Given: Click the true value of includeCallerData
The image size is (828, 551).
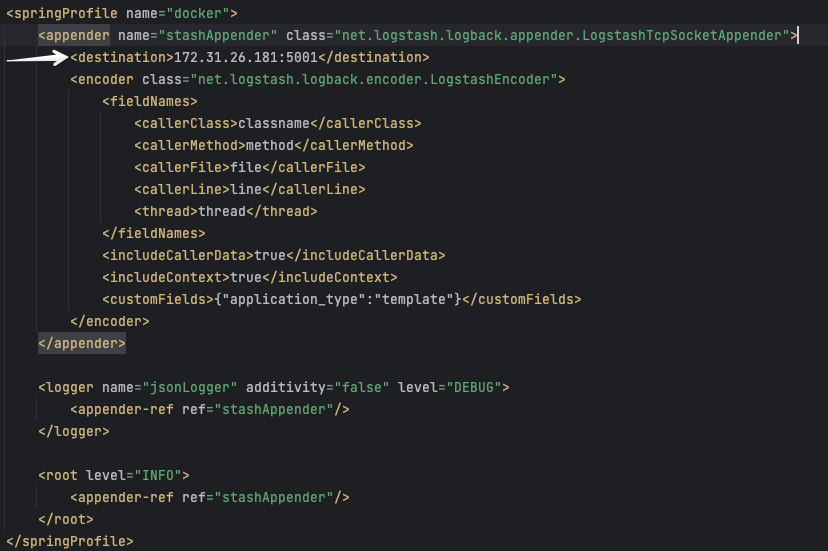Looking at the screenshot, I should pos(270,255).
